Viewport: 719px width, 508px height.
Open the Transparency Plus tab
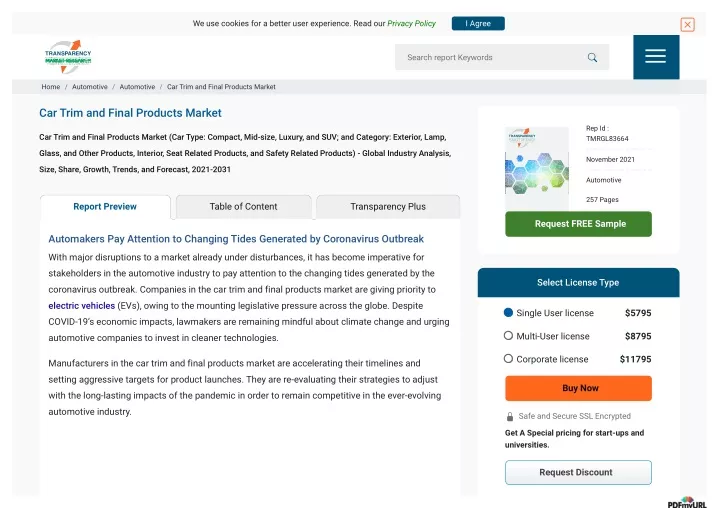(388, 207)
